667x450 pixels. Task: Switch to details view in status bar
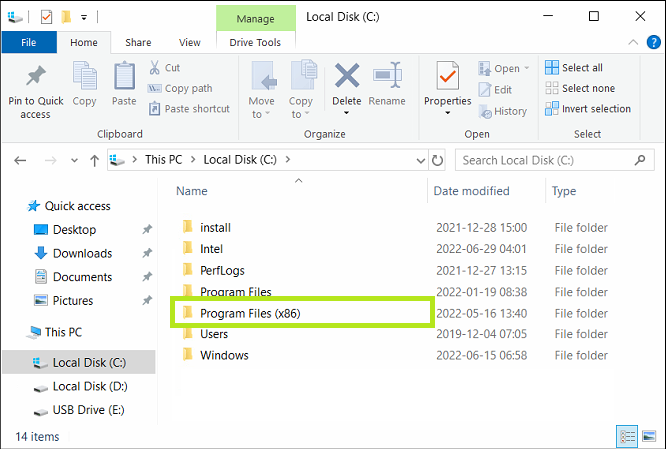click(627, 437)
